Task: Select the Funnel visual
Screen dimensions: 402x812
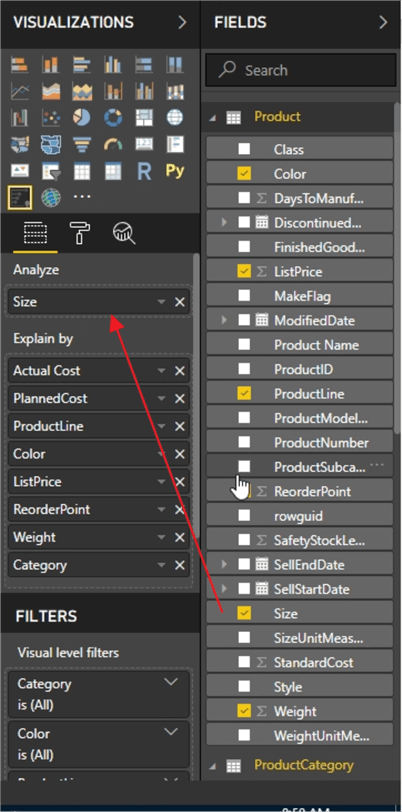Action: click(x=82, y=144)
